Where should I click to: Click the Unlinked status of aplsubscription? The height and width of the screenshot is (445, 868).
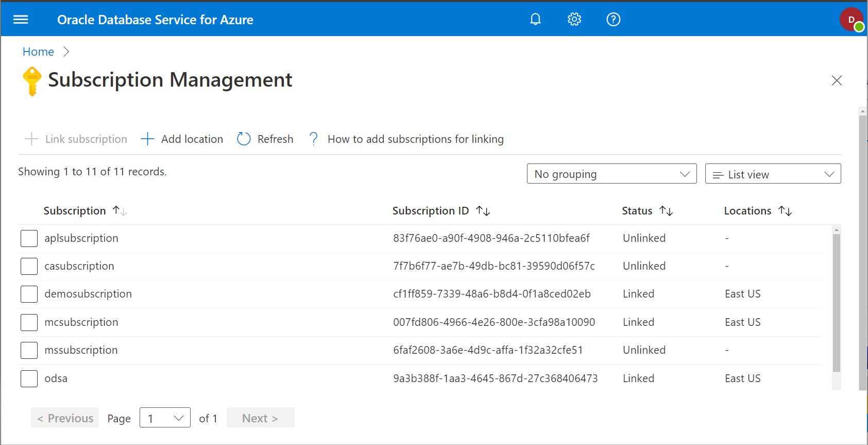[x=644, y=238]
